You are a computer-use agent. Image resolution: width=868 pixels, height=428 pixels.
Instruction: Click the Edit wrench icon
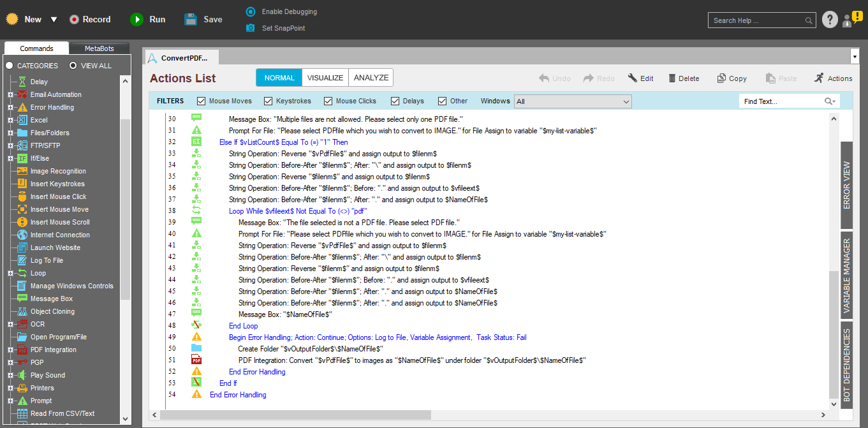pos(633,78)
